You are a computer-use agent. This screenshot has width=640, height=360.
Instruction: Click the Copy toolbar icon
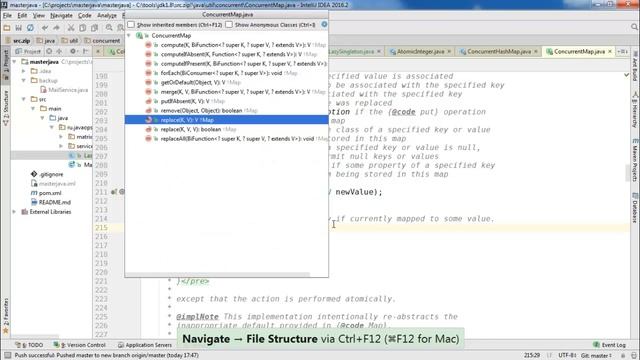click(x=83, y=28)
